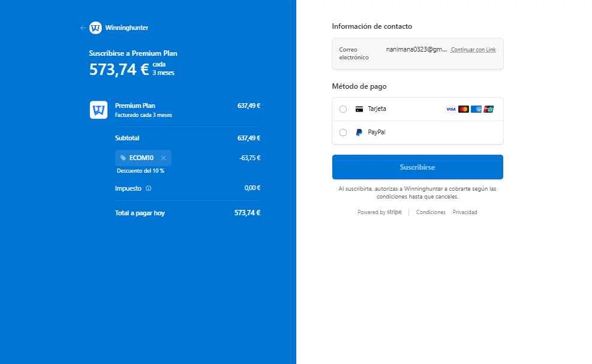
Task: Click the 'cada 3 meses' billing interval text
Action: pos(164,68)
